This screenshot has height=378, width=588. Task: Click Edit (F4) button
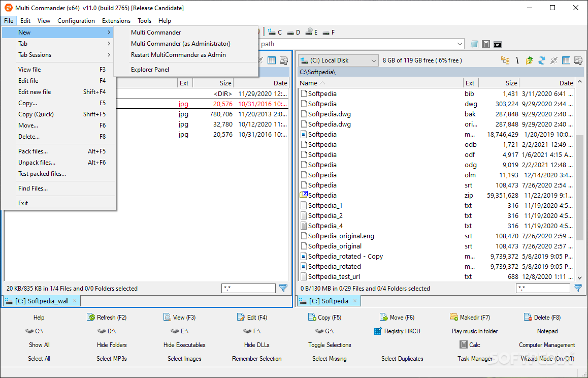[x=252, y=318]
